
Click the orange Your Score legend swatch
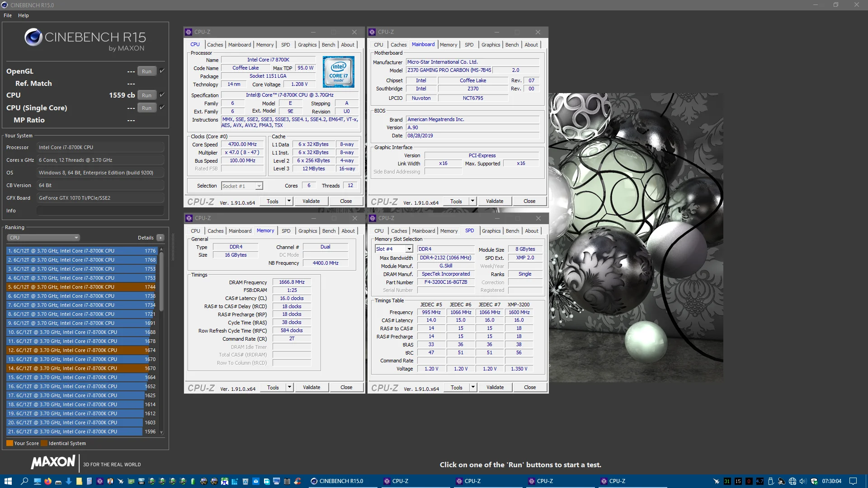click(9, 443)
